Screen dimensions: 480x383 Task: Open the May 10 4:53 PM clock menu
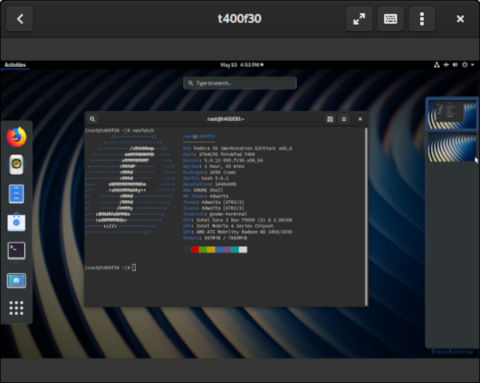pos(242,65)
